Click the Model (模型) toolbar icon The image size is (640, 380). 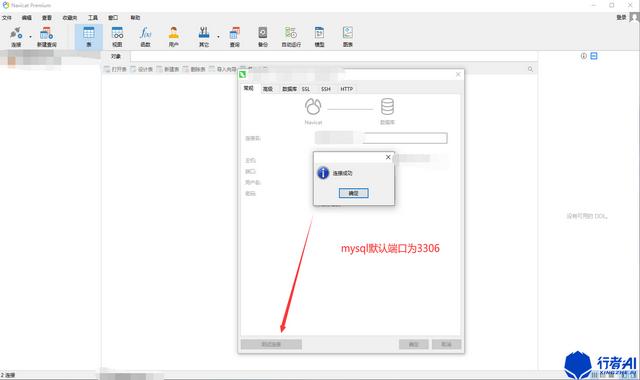(319, 37)
